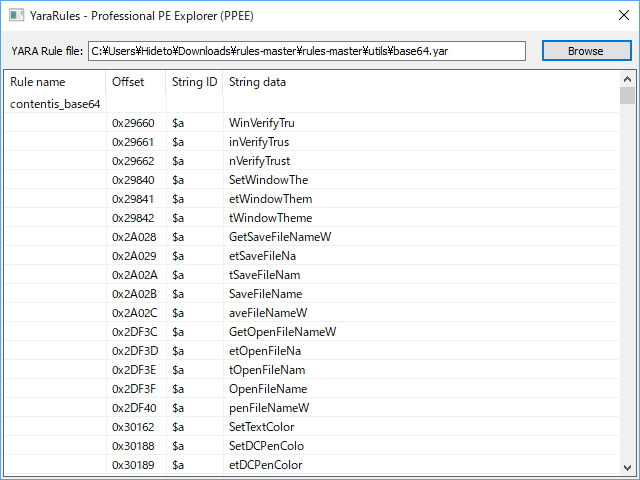Click the tWindowTheme string entry
The image size is (640, 480).
click(270, 218)
